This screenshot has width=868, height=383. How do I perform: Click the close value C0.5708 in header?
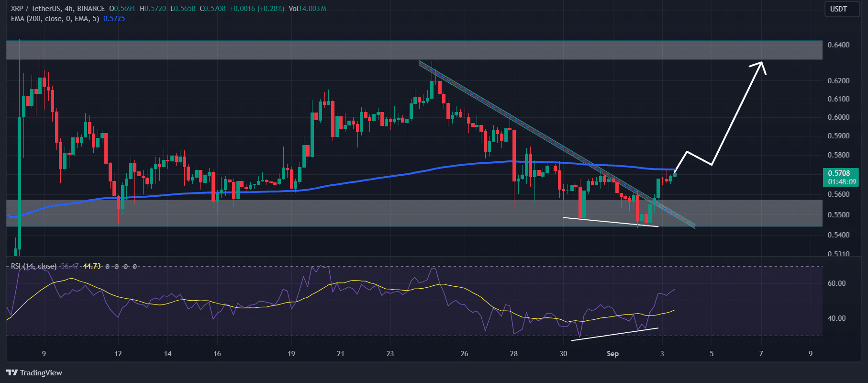212,9
